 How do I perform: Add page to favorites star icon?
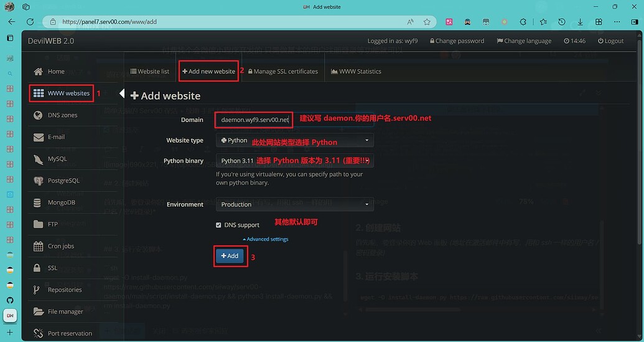427,22
